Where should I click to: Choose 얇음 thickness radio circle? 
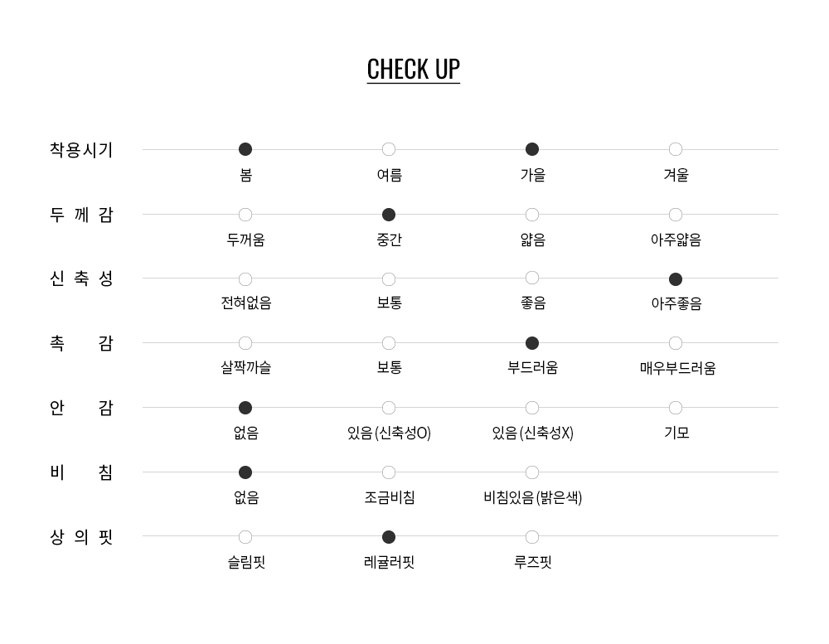(532, 215)
